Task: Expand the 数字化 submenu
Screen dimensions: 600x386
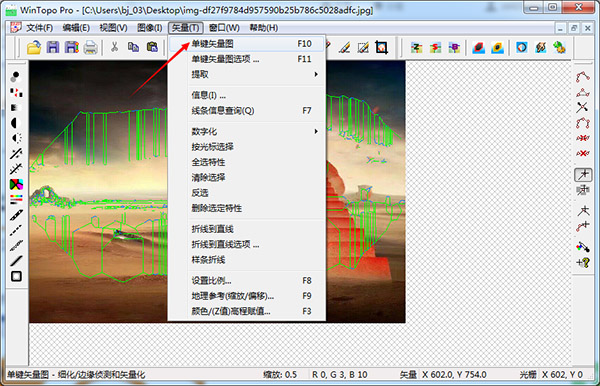Action: (x=247, y=132)
